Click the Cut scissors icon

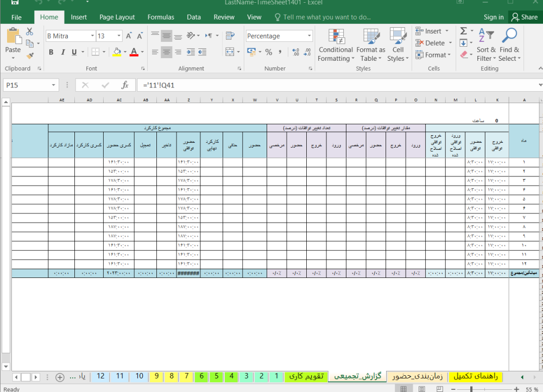pyautogui.click(x=29, y=31)
